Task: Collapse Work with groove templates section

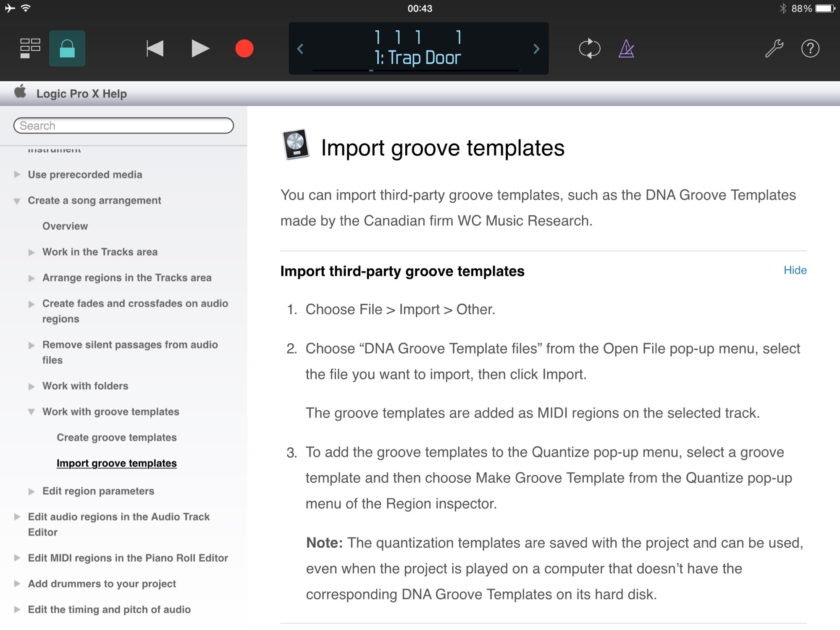Action: point(31,412)
